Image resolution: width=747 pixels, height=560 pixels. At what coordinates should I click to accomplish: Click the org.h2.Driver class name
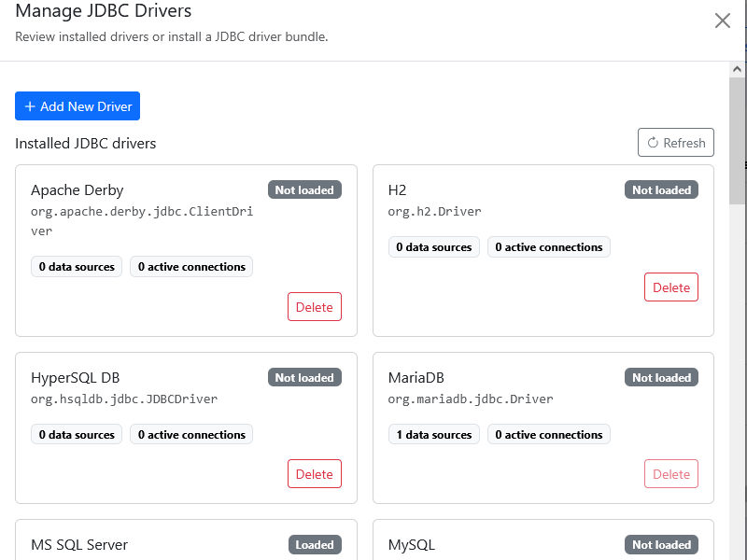tap(434, 212)
